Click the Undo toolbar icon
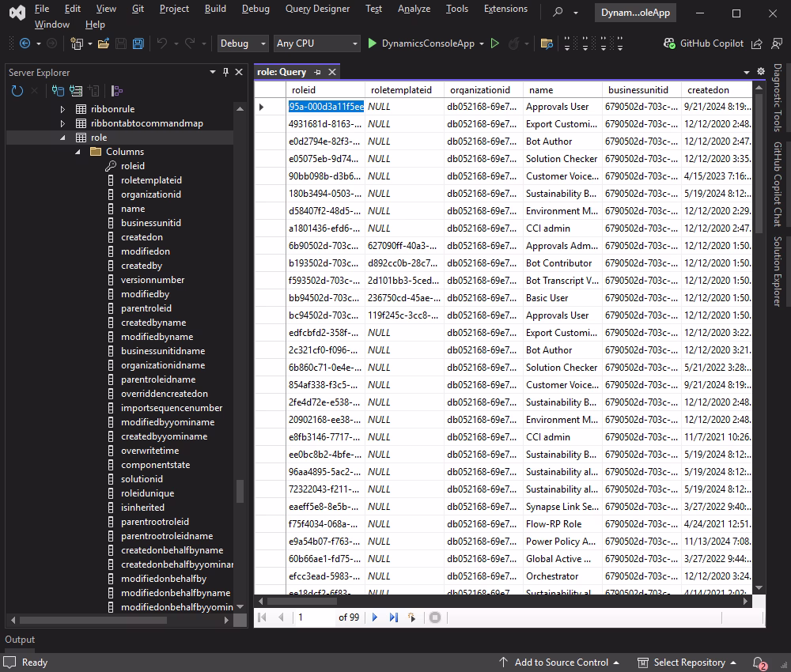Image resolution: width=791 pixels, height=672 pixels. tap(162, 43)
